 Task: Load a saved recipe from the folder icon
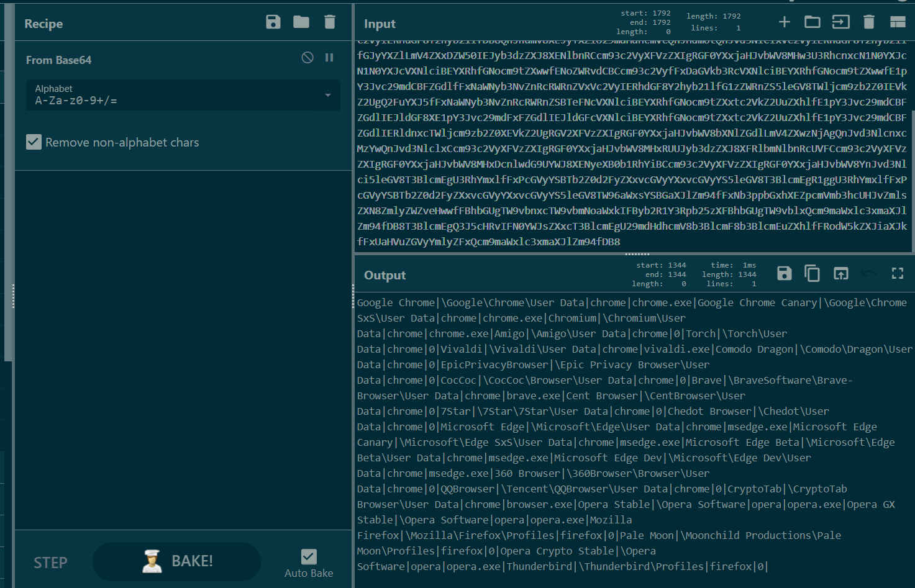tap(301, 22)
